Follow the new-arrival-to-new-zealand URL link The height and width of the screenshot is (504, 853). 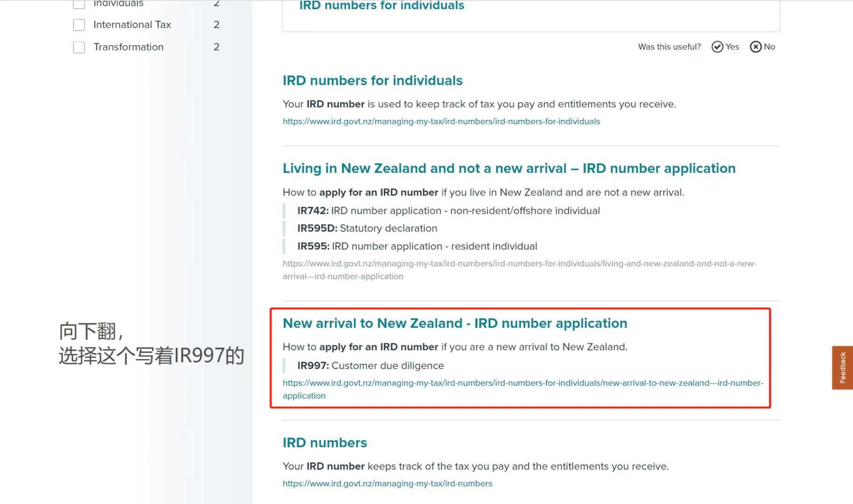click(x=522, y=383)
